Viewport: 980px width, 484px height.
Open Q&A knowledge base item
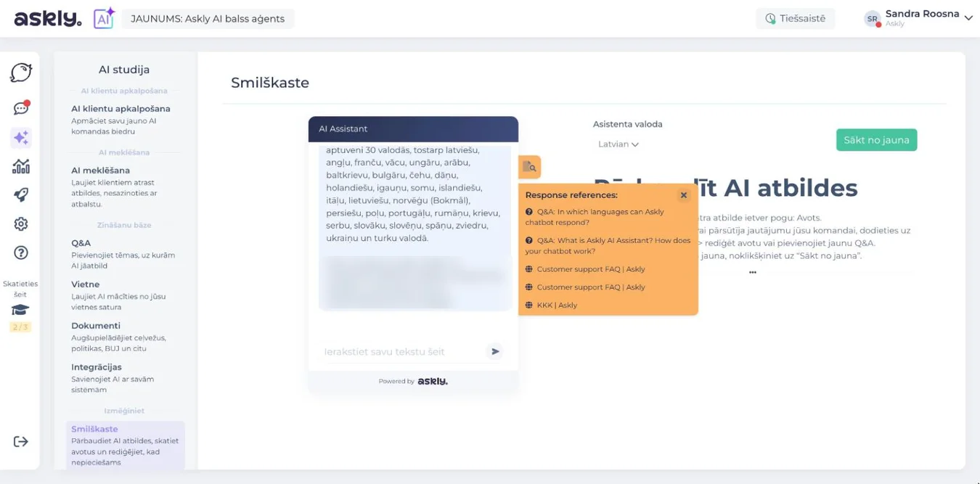tap(124, 255)
